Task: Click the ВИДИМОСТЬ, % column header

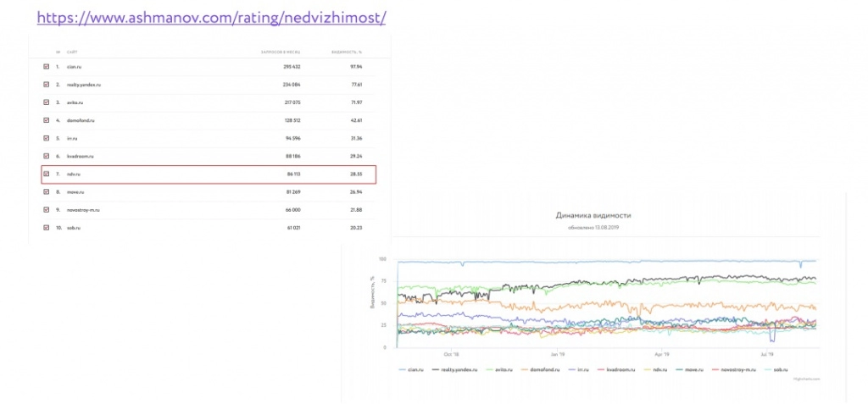Action: coord(347,52)
